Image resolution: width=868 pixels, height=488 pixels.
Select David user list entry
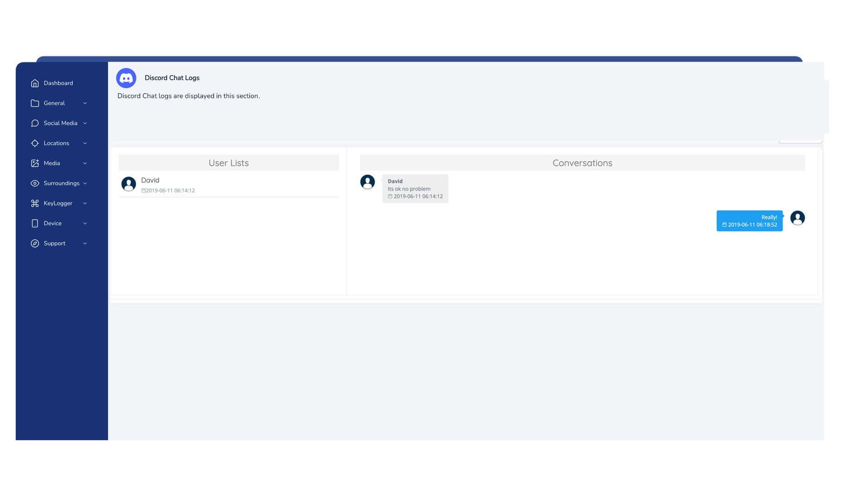pos(229,184)
